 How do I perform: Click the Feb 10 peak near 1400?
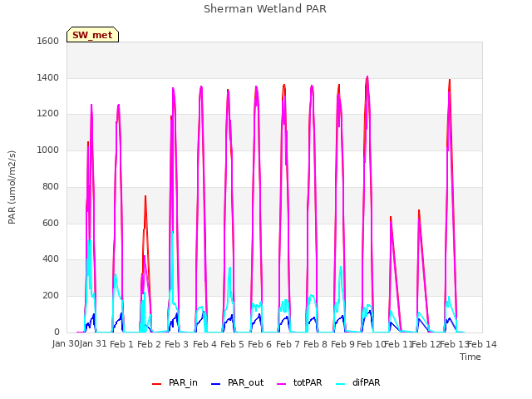coord(367,77)
